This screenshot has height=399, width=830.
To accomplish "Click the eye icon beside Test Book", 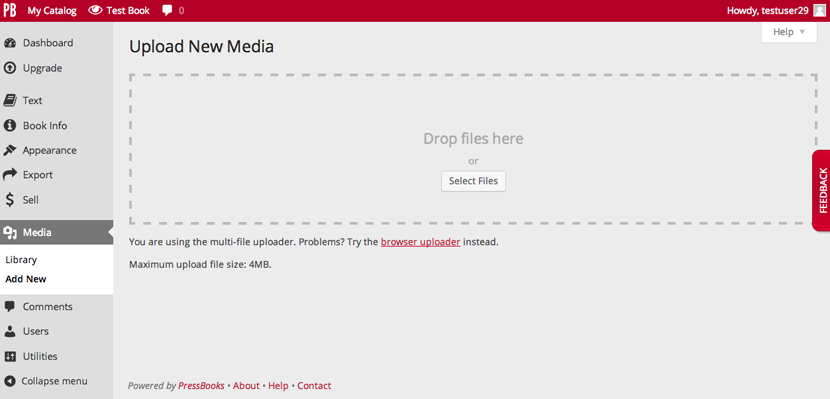I will 95,10.
